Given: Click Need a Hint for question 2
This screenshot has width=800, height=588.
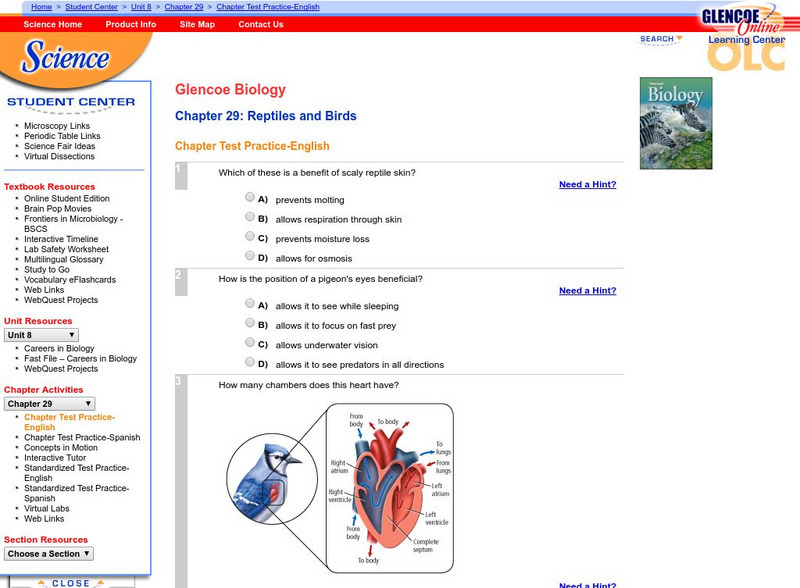Looking at the screenshot, I should coord(588,290).
